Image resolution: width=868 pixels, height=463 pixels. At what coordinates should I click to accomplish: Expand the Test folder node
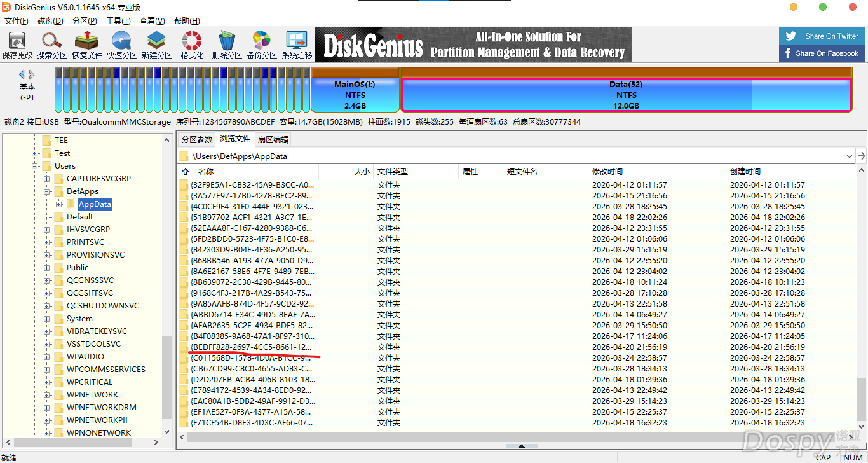tap(35, 153)
